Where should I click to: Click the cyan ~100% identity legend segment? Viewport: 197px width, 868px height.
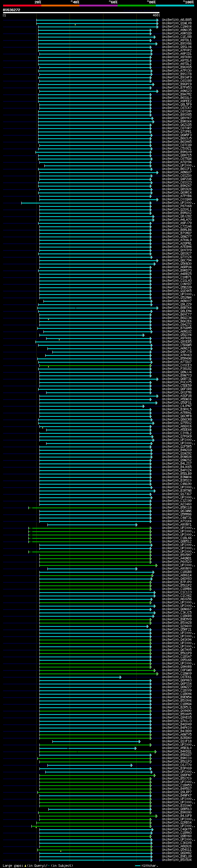click(175, 6)
